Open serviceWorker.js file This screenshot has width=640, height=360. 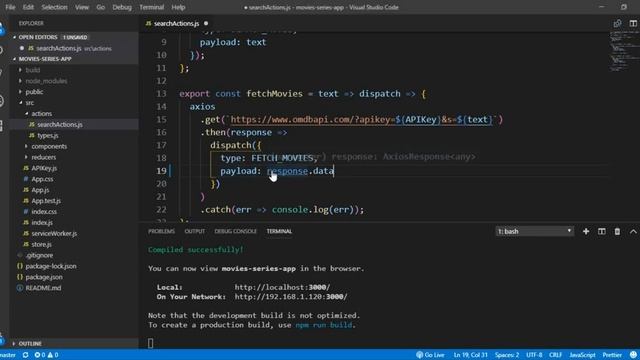click(x=54, y=233)
